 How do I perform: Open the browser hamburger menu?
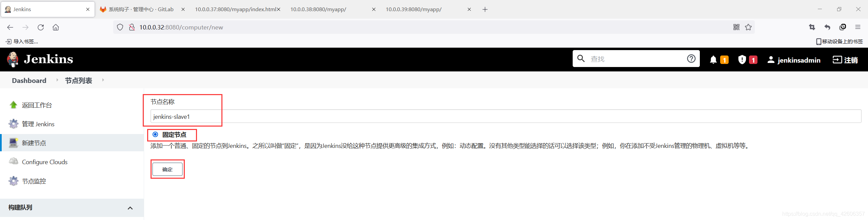(858, 27)
